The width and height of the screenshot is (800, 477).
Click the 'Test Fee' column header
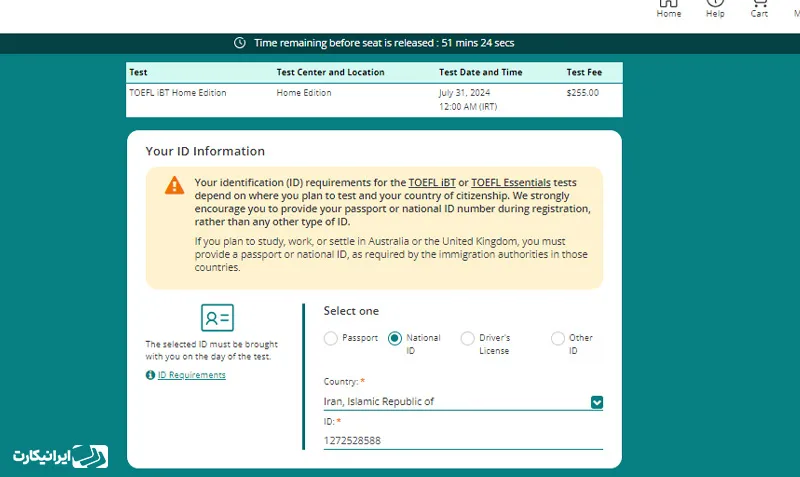click(x=584, y=72)
